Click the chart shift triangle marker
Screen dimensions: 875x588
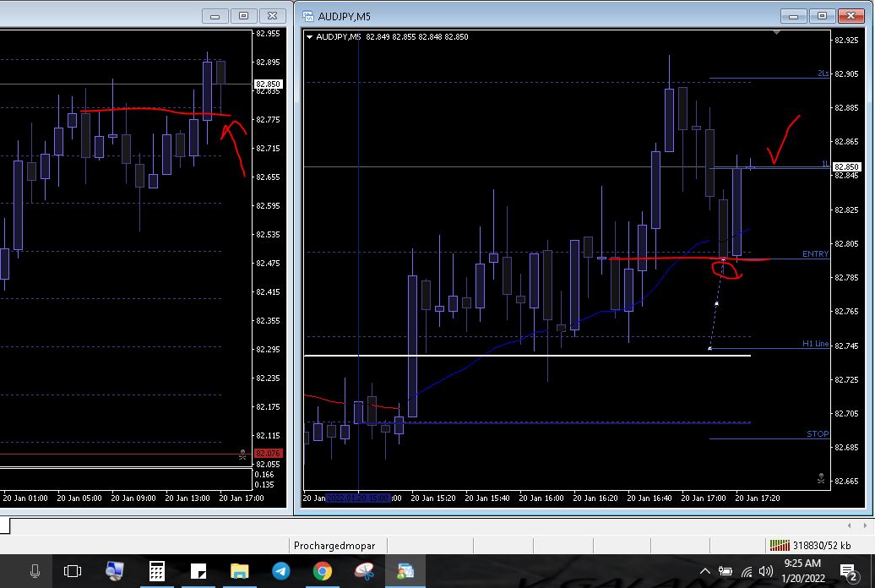(776, 32)
